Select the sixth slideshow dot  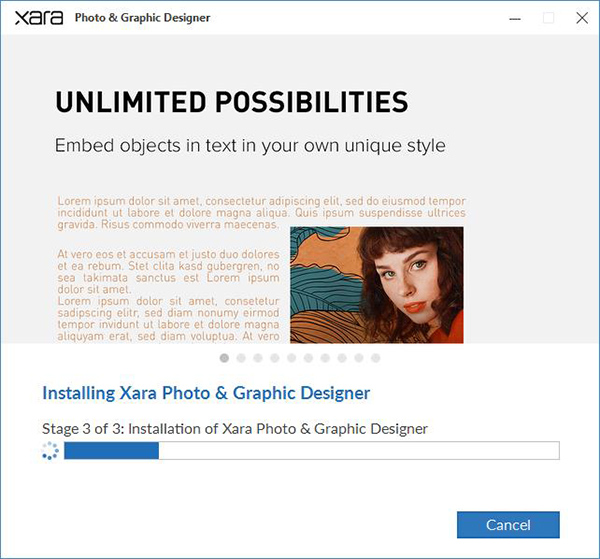coord(308,358)
